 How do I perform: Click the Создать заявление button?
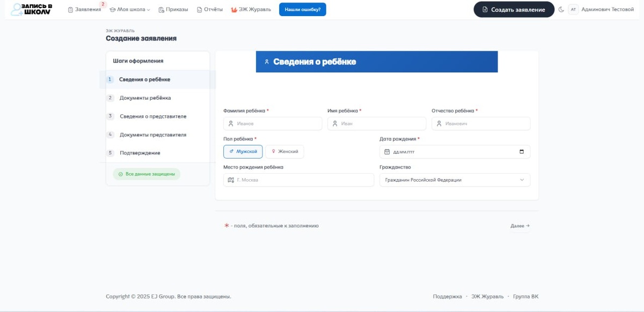click(x=514, y=10)
